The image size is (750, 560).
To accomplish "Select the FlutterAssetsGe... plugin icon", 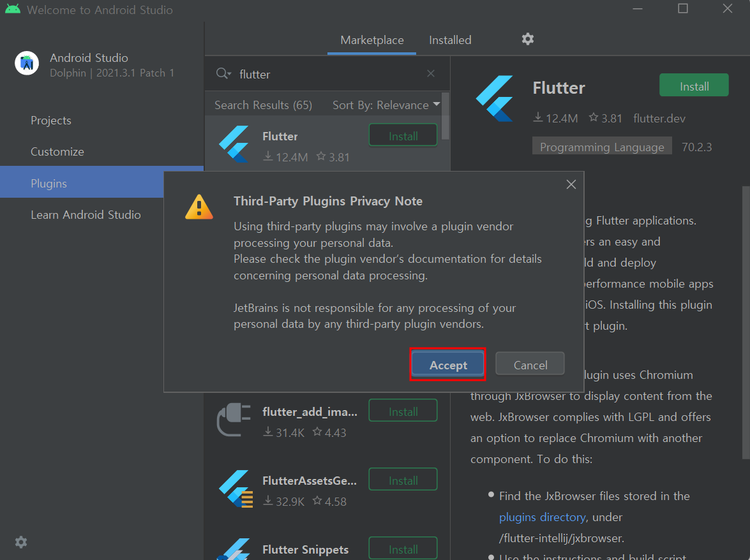I will point(236,489).
